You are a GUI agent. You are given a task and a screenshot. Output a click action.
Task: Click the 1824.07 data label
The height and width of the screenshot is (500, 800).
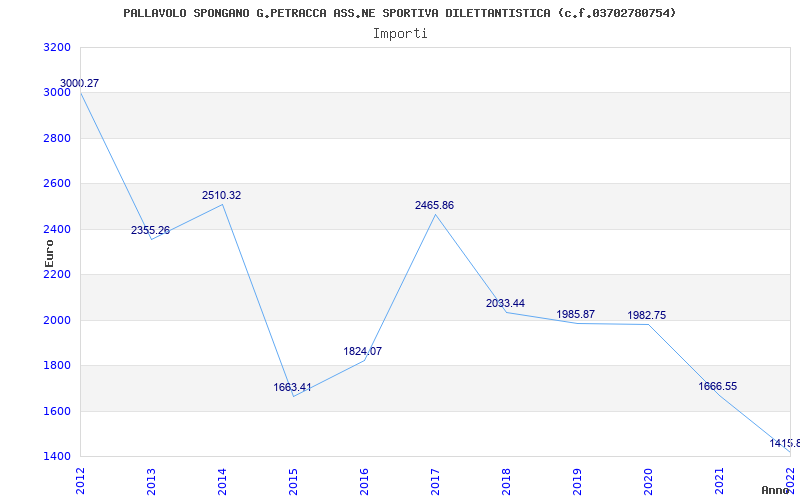point(363,351)
